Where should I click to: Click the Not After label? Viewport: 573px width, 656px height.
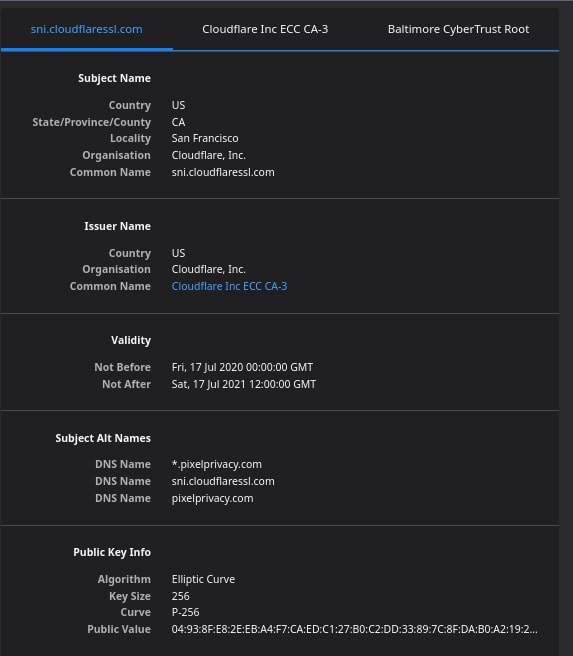tap(126, 384)
